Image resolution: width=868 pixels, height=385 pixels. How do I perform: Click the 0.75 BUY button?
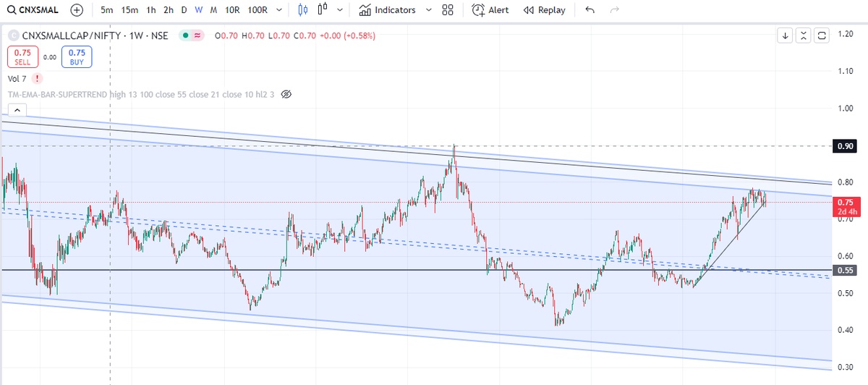pos(77,57)
